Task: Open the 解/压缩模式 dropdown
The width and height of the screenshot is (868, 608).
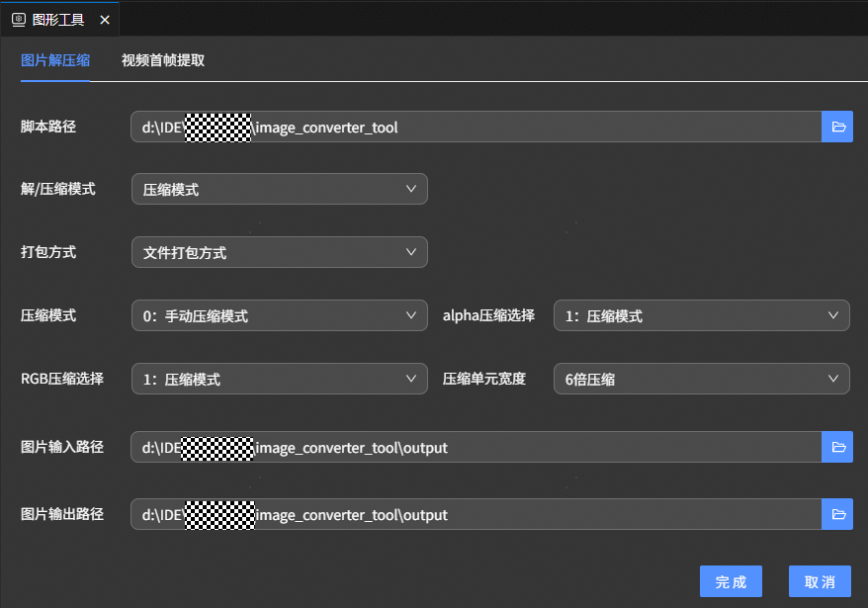Action: (x=279, y=189)
